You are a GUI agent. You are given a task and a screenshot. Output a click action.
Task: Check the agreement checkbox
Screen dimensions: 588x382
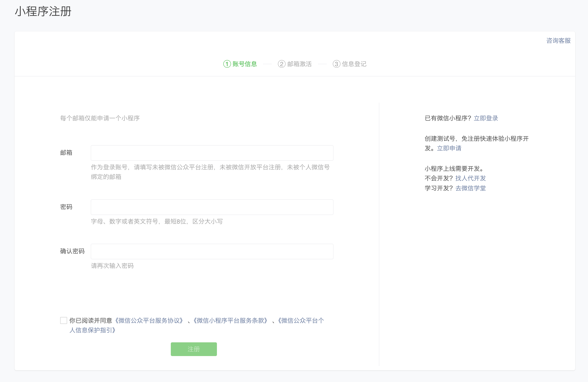click(64, 320)
